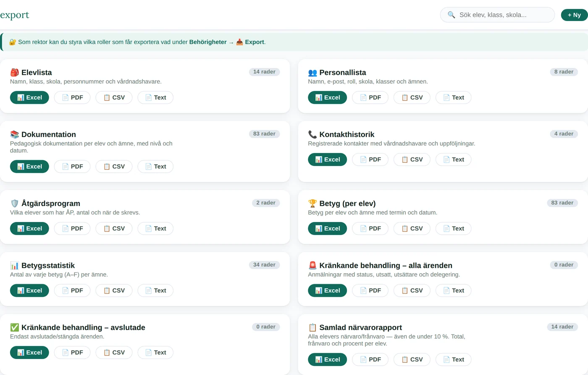Click the 14 rader badge on Elevlista
The width and height of the screenshot is (588, 375).
265,72
